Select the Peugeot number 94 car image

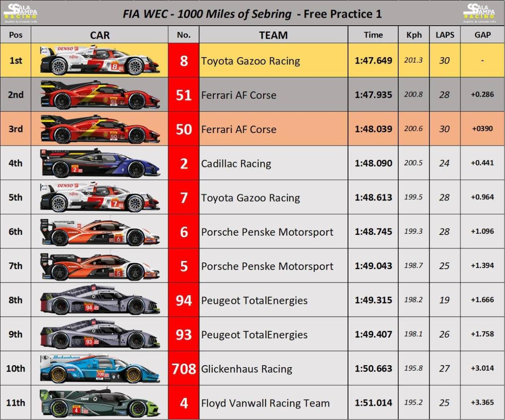pos(100,300)
